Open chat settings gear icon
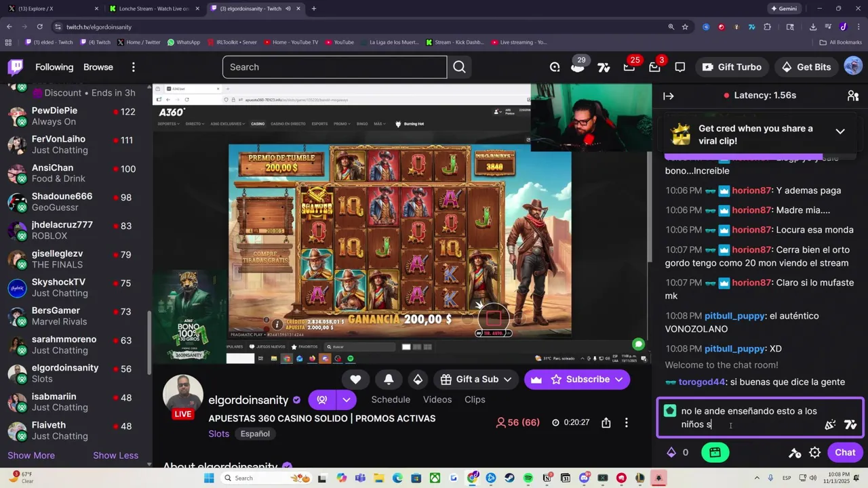868x488 pixels. coord(814,452)
